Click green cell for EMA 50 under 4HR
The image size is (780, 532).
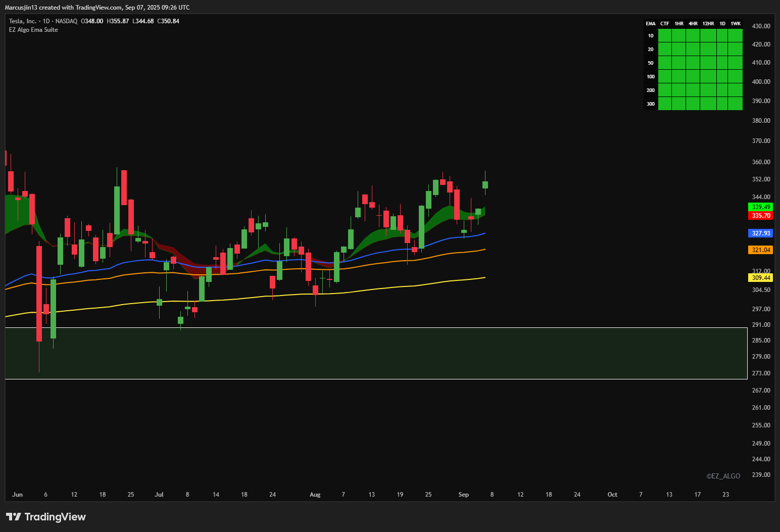(x=693, y=63)
